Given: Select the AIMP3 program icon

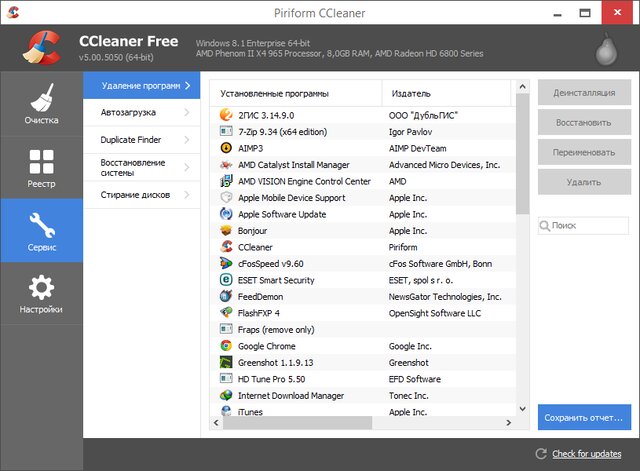Looking at the screenshot, I should 226,148.
